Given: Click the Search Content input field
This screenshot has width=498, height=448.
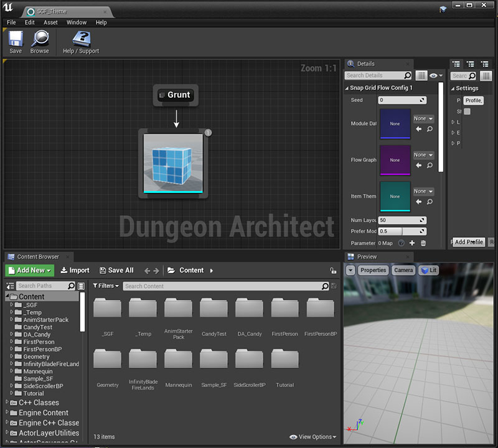Looking at the screenshot, I should tap(226, 286).
